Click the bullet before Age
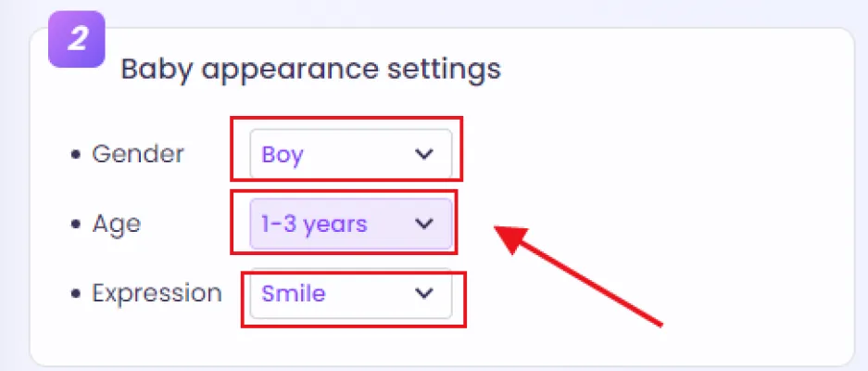Viewport: 868px width, 371px height. 76,224
